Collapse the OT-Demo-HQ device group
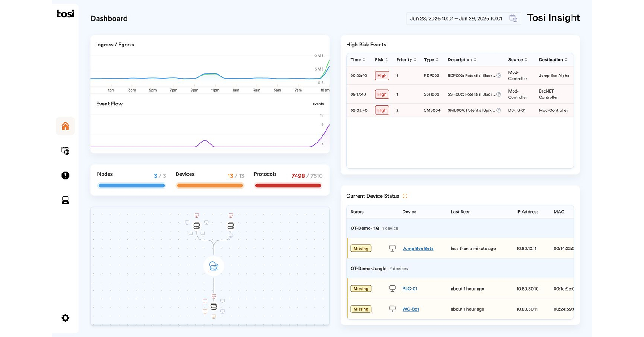Viewport: 644px width, 337px height. click(x=460, y=228)
